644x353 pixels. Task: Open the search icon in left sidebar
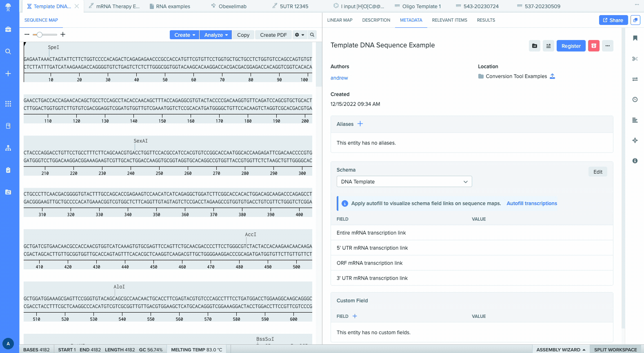8,51
